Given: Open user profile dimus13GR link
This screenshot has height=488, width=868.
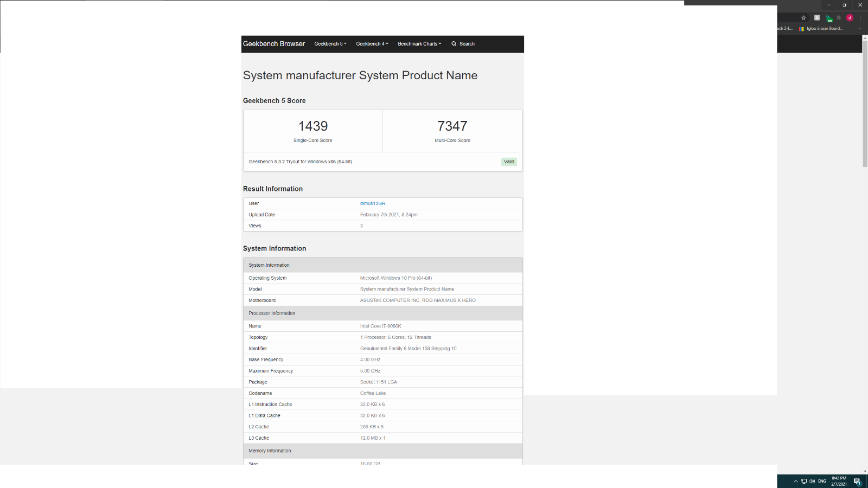Looking at the screenshot, I should [373, 203].
